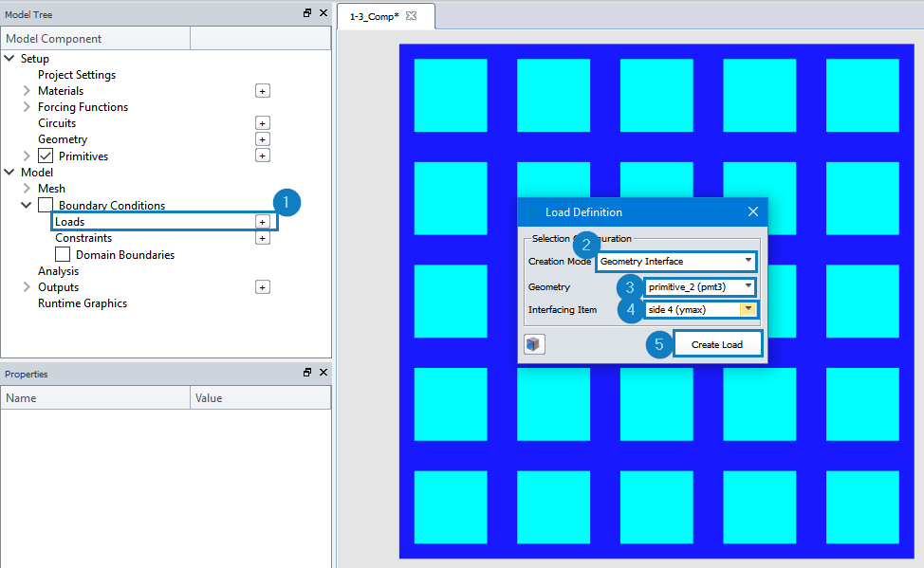Screen dimensions: 924x568
Task: Select the Analysis tree item
Action: 58,271
